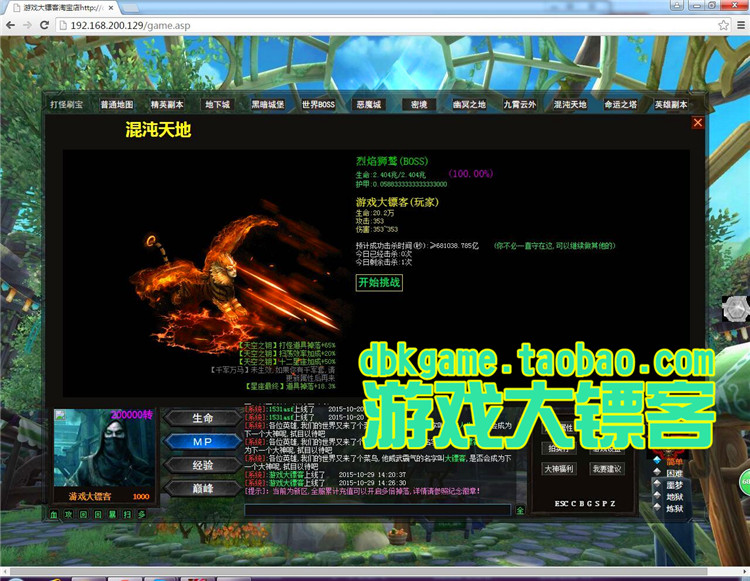Click the green 全 icon beside chat input
The width and height of the screenshot is (750, 581).
520,510
